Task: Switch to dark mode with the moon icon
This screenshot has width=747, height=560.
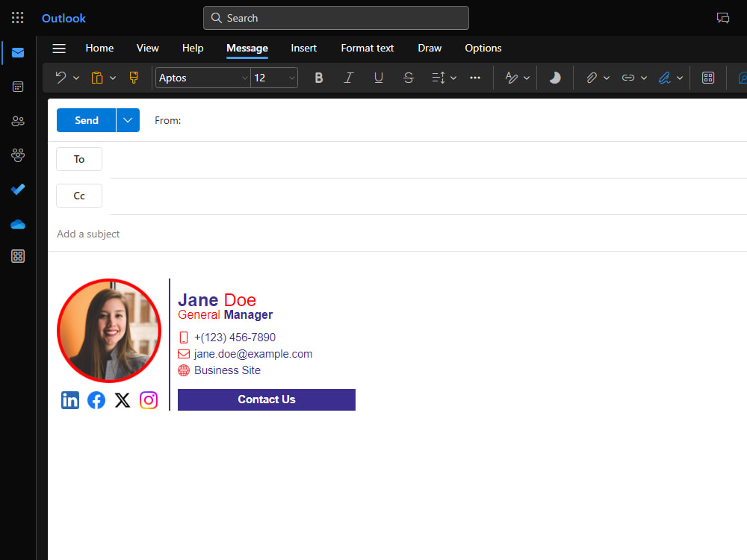Action: [x=554, y=77]
